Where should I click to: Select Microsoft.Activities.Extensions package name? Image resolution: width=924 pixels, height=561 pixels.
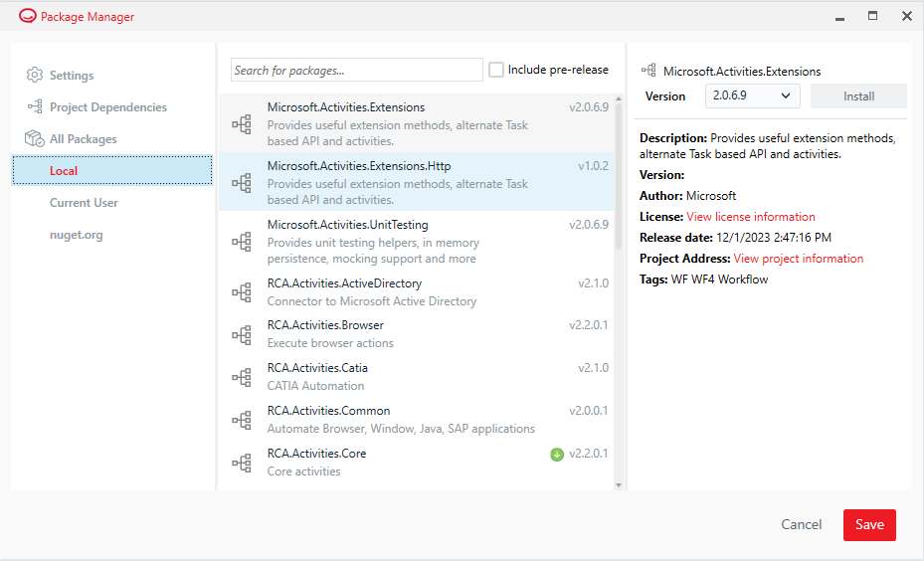[x=346, y=107]
